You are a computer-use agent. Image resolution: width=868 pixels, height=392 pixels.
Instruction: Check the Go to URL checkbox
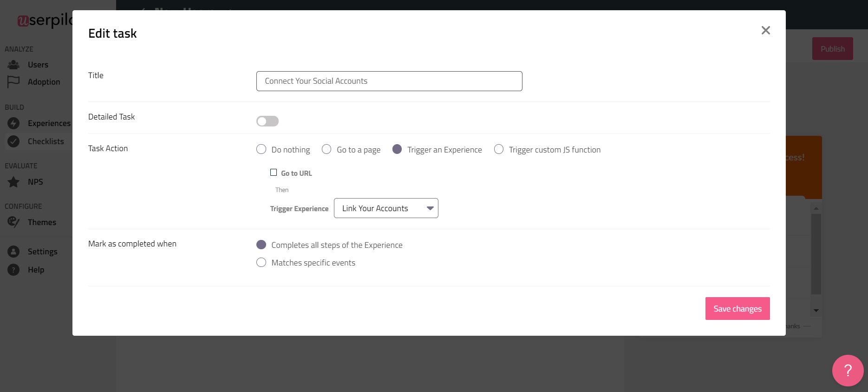click(274, 173)
